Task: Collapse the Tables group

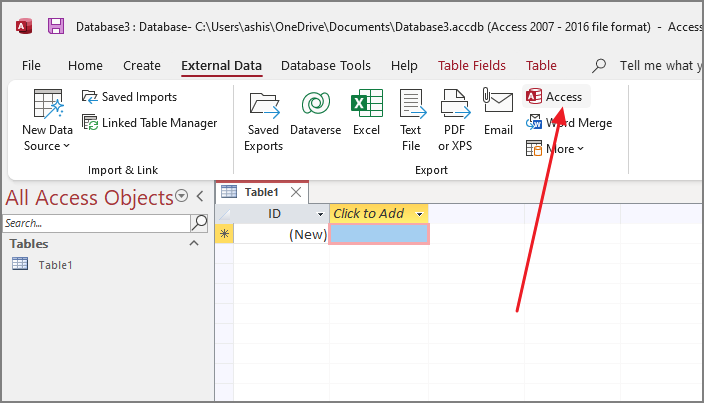Action: coord(194,243)
